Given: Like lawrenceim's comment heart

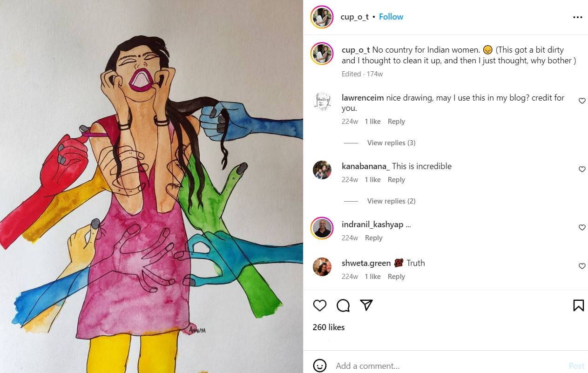Looking at the screenshot, I should point(582,101).
